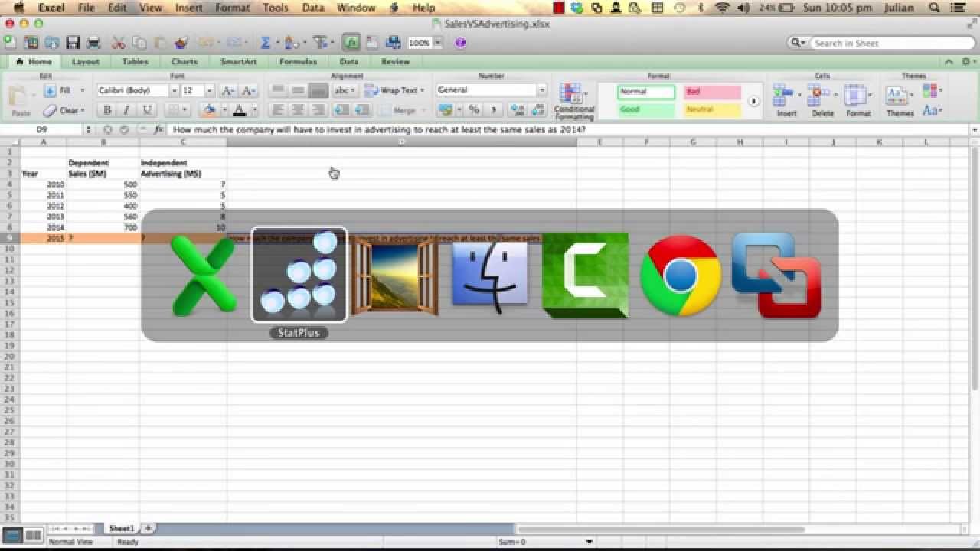The width and height of the screenshot is (980, 551).
Task: Open the Insert menu in menu bar
Action: tap(188, 8)
